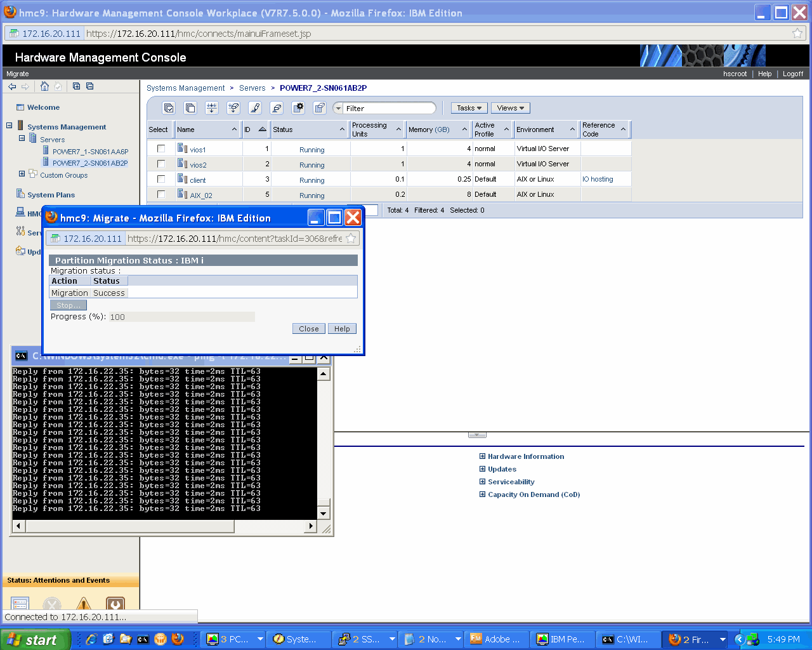Open the Views dropdown menu
This screenshot has height=650, width=812.
pos(510,108)
